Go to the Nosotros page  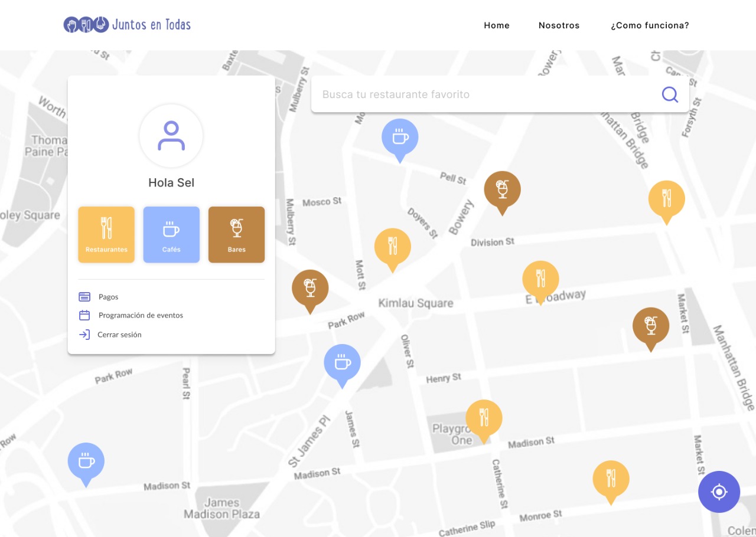559,25
